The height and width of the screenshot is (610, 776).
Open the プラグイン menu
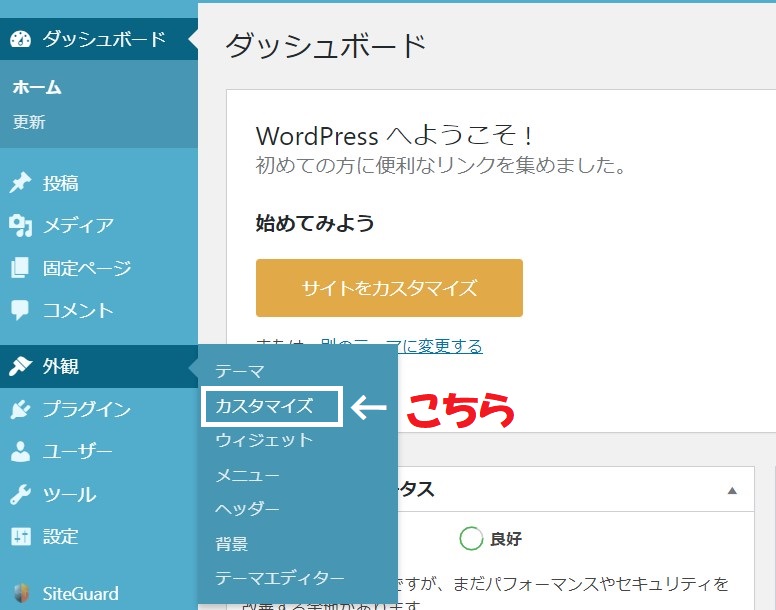point(99,409)
